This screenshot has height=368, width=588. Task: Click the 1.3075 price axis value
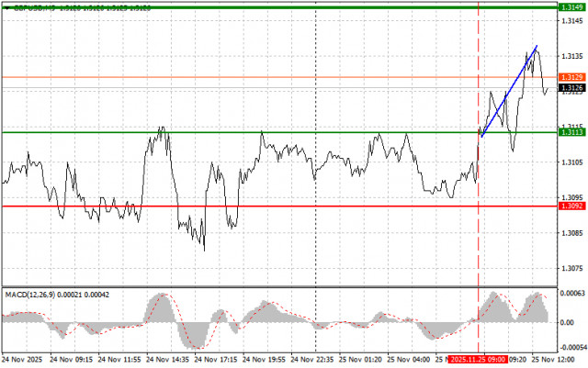pyautogui.click(x=572, y=268)
